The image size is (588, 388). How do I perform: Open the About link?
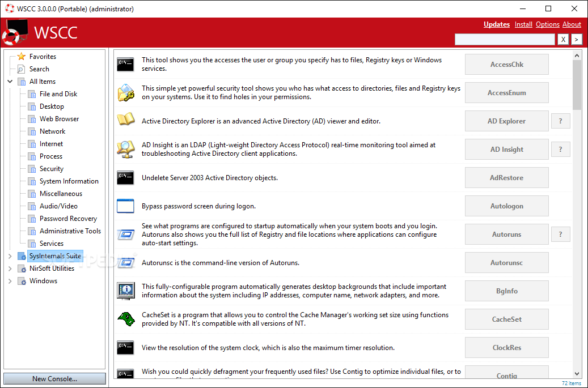[572, 24]
